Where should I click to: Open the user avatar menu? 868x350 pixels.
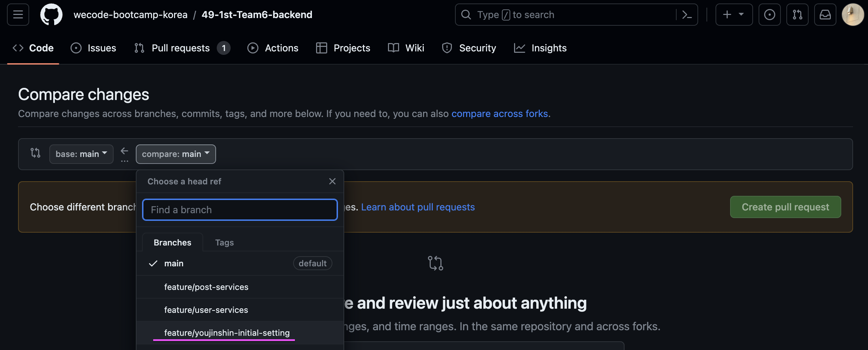pos(853,15)
